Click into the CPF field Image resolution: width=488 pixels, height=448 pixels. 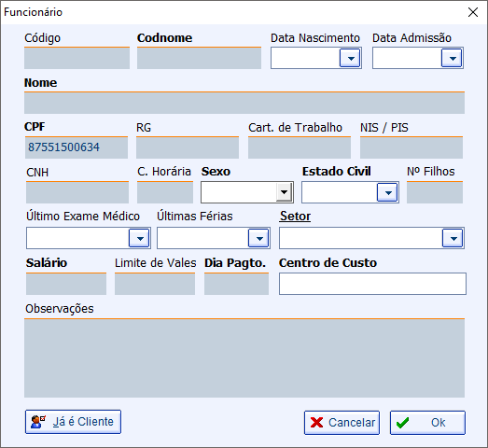coord(77,147)
